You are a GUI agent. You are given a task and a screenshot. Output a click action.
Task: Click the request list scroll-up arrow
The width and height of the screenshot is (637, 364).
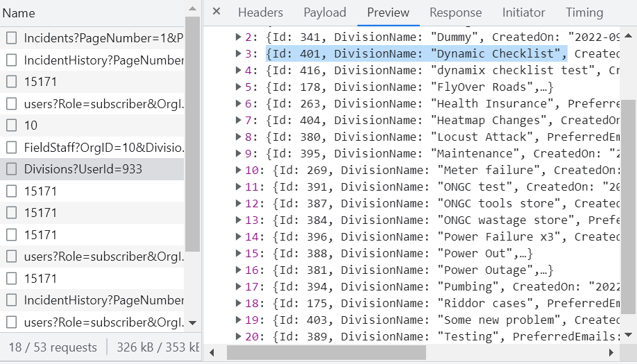192,8
